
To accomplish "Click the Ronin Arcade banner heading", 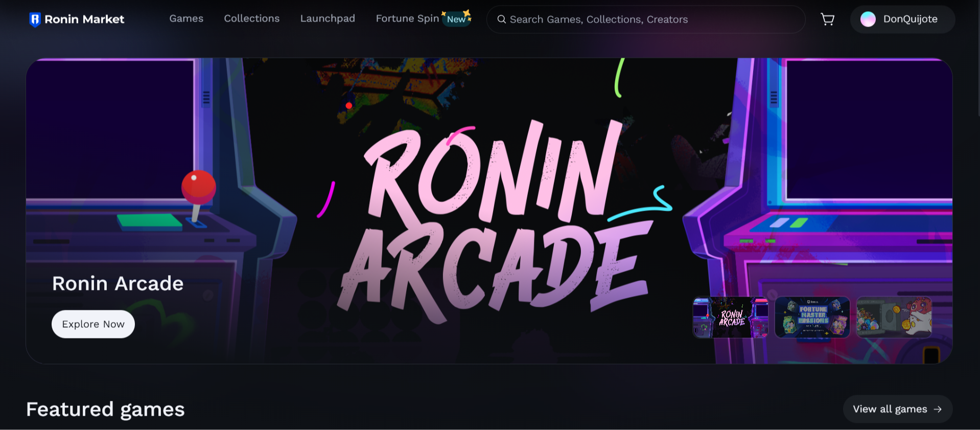I will pyautogui.click(x=118, y=283).
